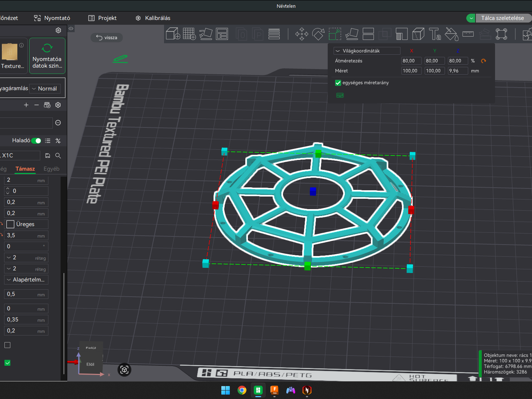
Task: Choose the Lay on face tool
Action: click(x=352, y=34)
